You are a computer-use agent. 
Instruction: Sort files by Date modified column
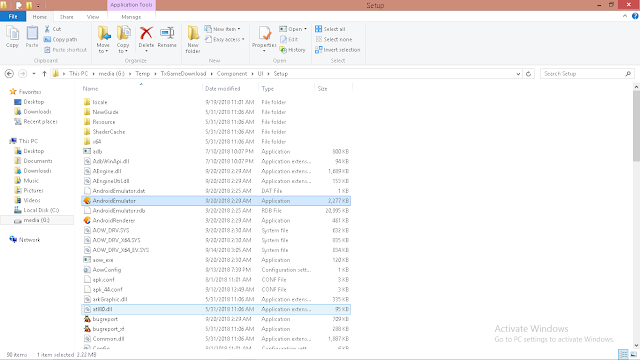(x=222, y=89)
